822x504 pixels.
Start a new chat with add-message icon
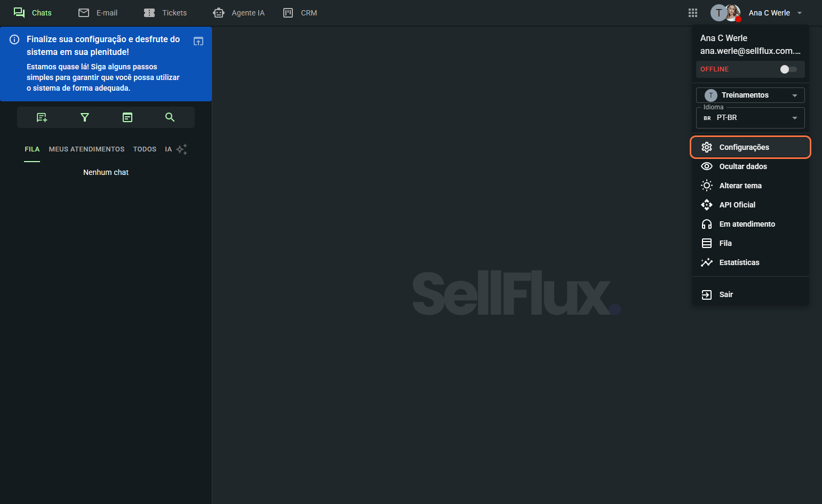coord(42,117)
